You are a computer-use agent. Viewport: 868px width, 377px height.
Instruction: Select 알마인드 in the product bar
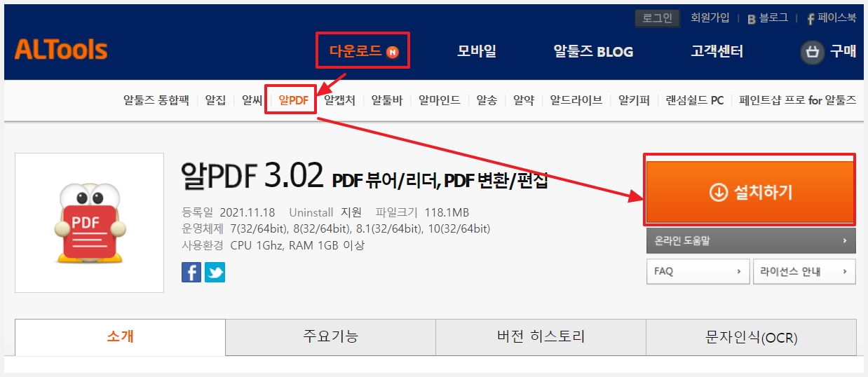coord(439,100)
